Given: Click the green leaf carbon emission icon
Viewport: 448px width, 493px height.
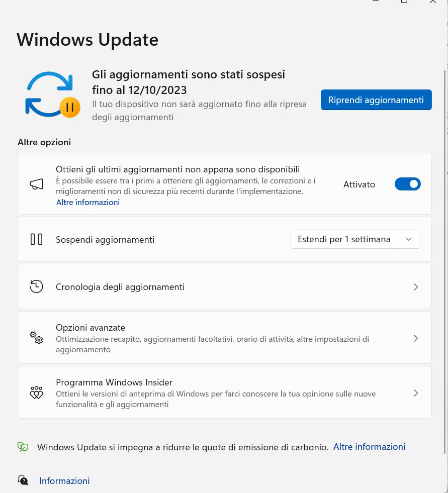Looking at the screenshot, I should tap(23, 447).
